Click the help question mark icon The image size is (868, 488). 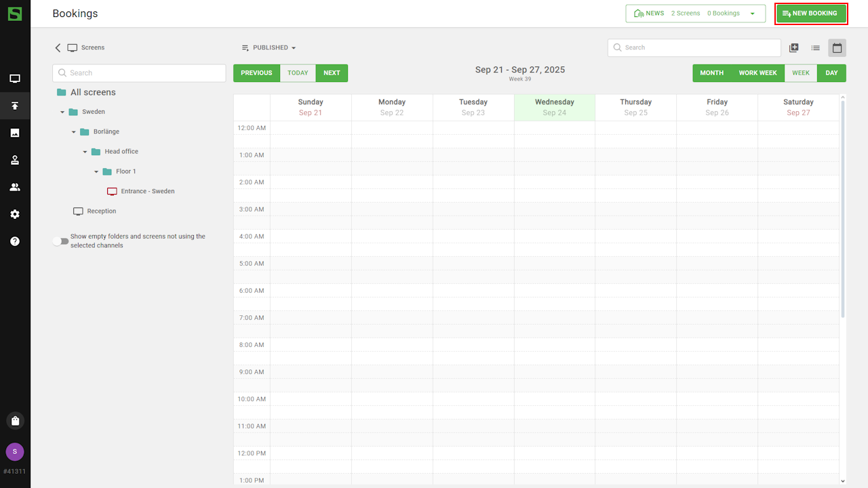click(x=15, y=241)
